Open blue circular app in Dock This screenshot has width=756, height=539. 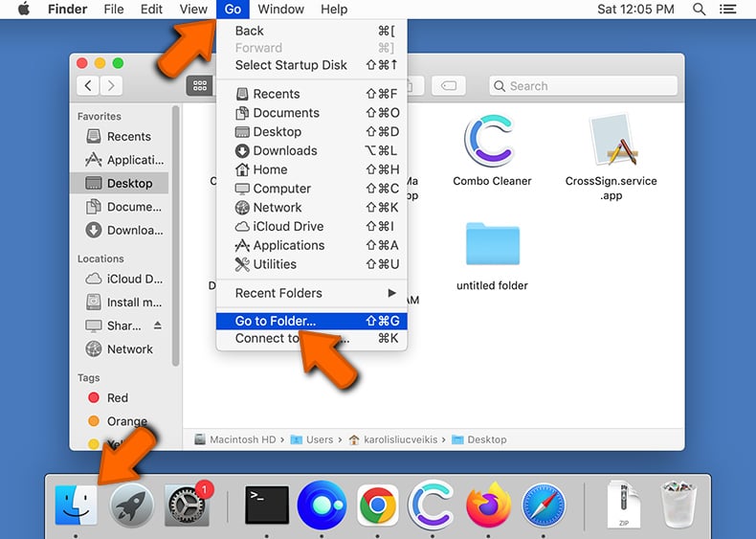tap(322, 505)
